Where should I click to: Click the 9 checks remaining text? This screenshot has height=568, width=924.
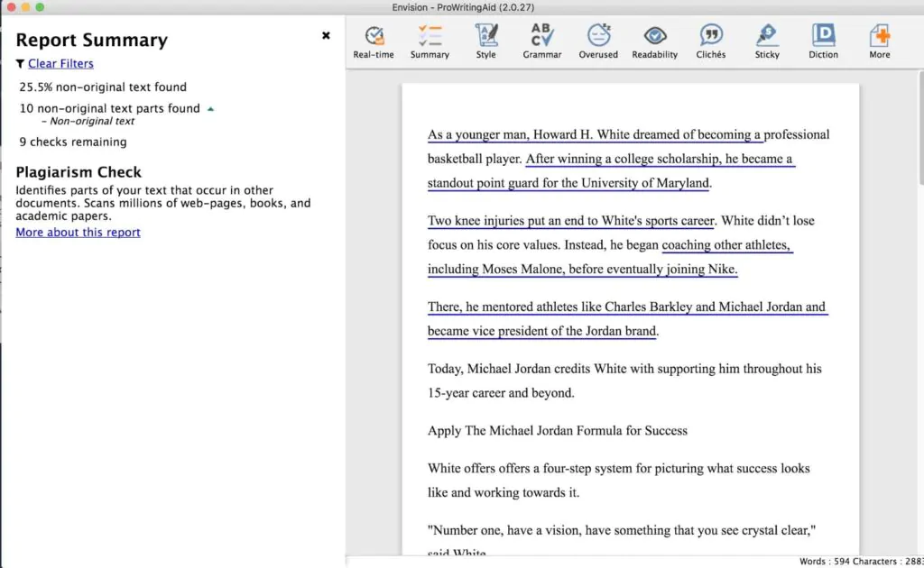coord(72,142)
